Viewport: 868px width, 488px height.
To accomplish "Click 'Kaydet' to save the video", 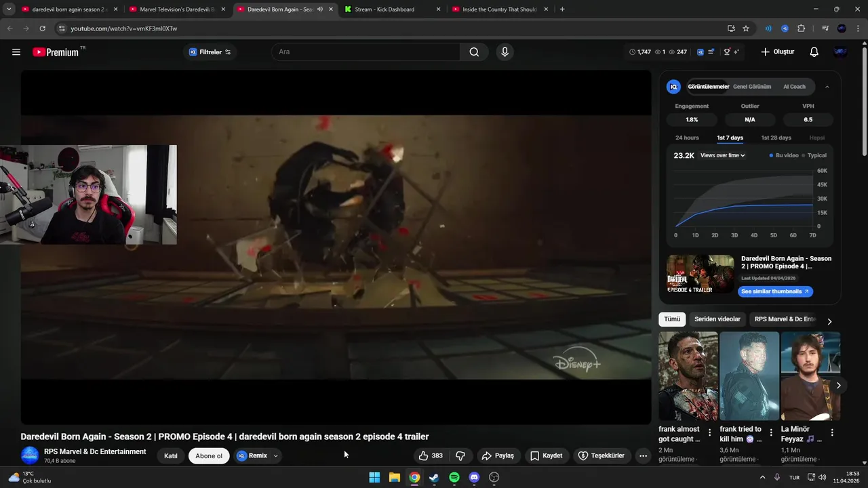I will point(546,455).
